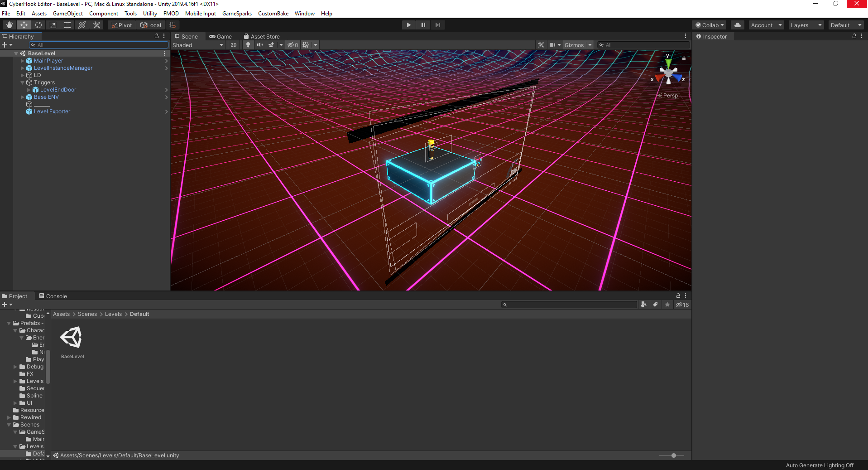Switch to the Console tab
Screen dimensions: 868x470
(x=53, y=296)
